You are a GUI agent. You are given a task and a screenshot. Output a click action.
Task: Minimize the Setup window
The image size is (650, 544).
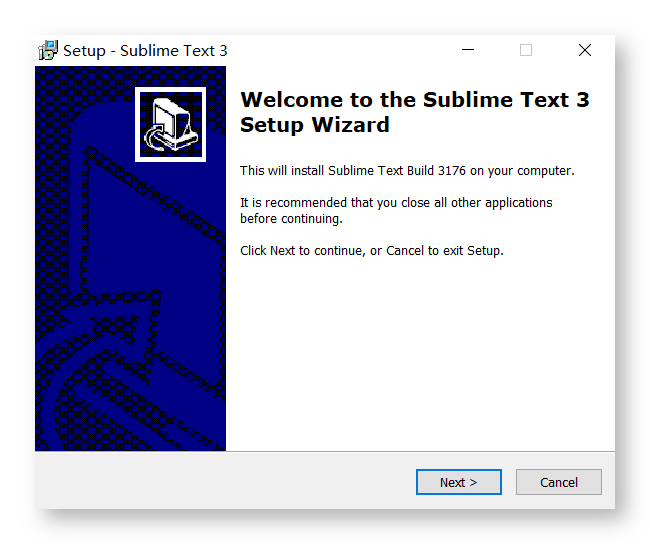[468, 50]
